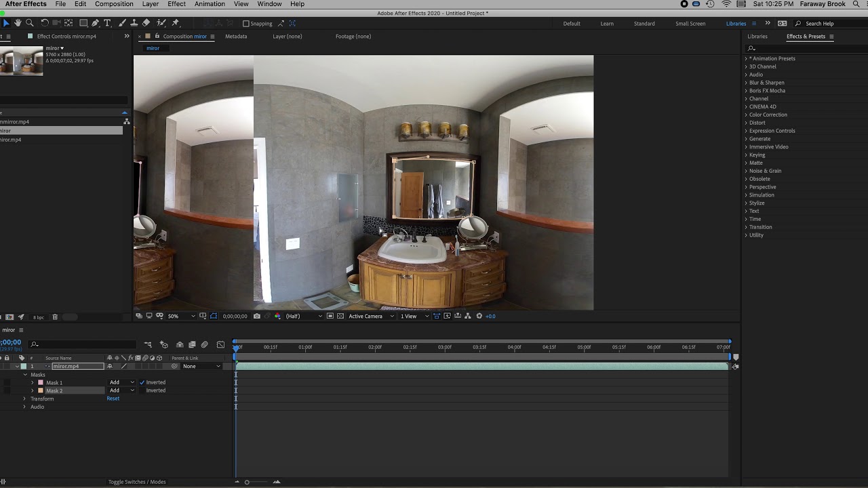The width and height of the screenshot is (868, 488).
Task: Uncheck Inverted for Mask 1
Action: pos(142,382)
